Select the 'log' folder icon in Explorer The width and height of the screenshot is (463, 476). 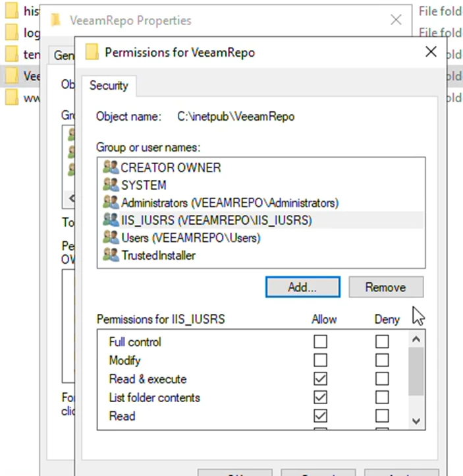[12, 32]
